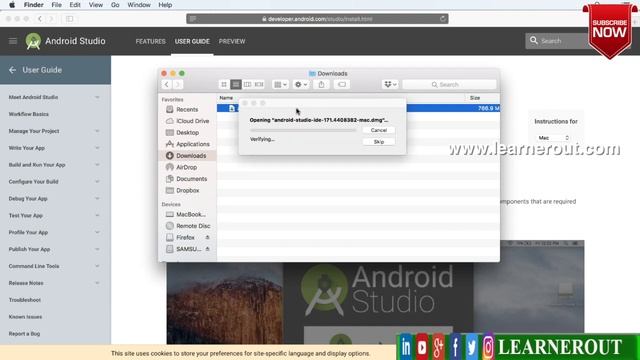640x360 pixels.
Task: Open Finder action gear menu
Action: point(301,84)
